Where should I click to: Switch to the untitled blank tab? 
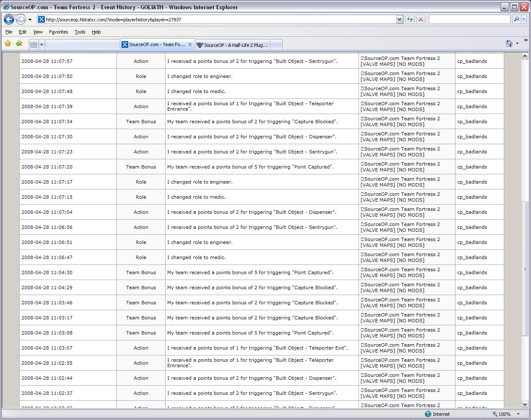click(x=83, y=45)
